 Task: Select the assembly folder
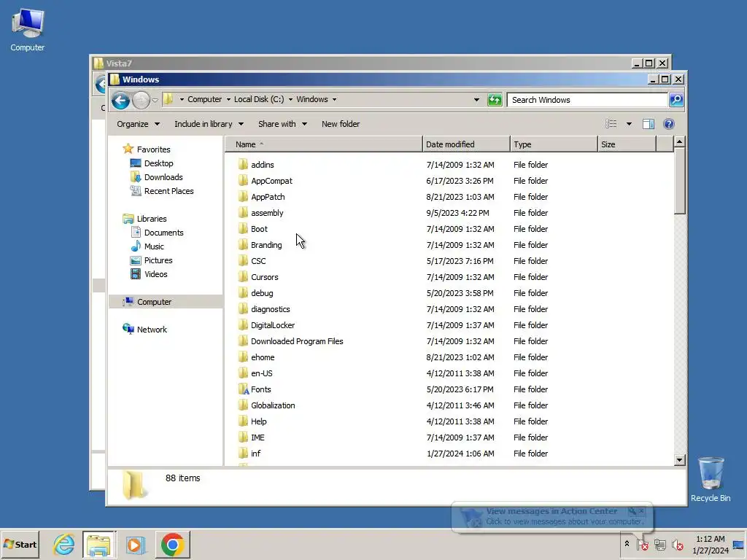267,213
